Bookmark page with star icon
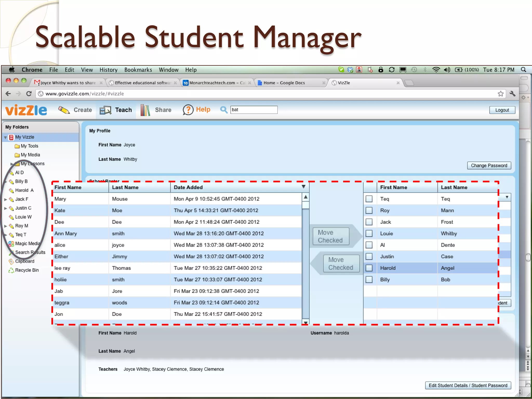The width and height of the screenshot is (532, 399). pos(501,94)
